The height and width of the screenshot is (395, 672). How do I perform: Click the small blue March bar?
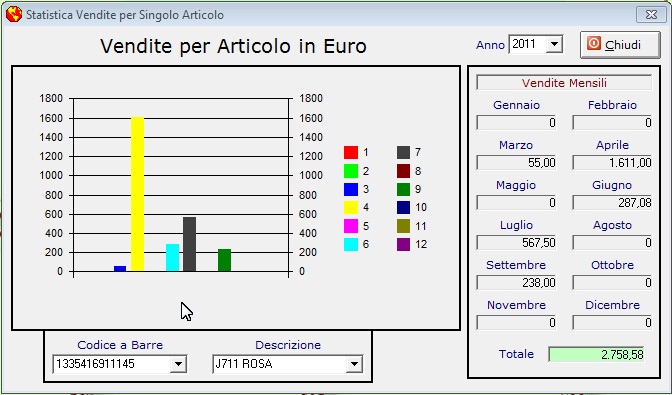coord(120,269)
